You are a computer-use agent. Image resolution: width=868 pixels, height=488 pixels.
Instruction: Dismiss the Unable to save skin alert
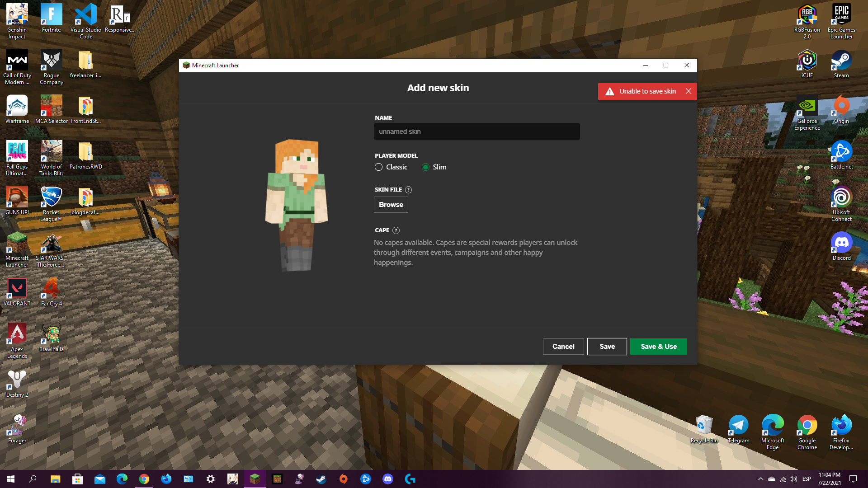pyautogui.click(x=688, y=91)
